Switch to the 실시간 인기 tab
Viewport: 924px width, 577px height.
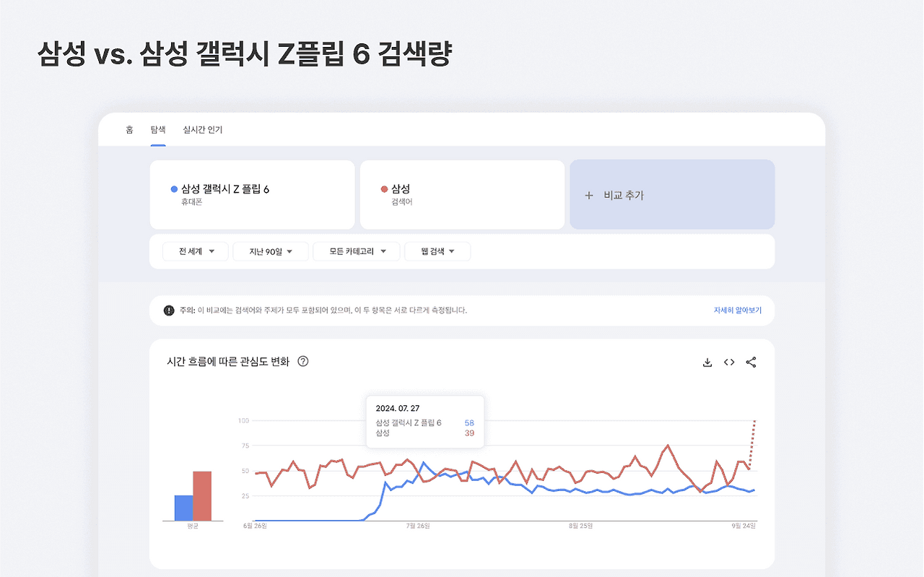coord(203,130)
